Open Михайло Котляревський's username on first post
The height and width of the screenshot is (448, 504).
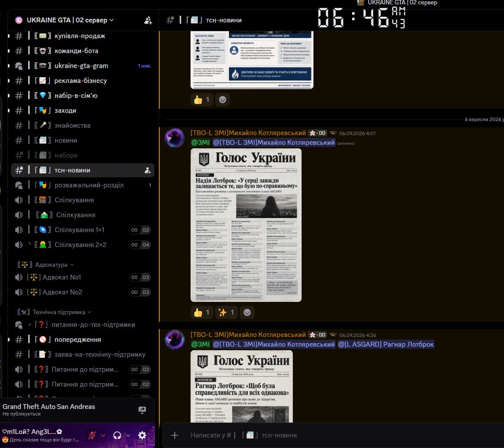tap(248, 133)
